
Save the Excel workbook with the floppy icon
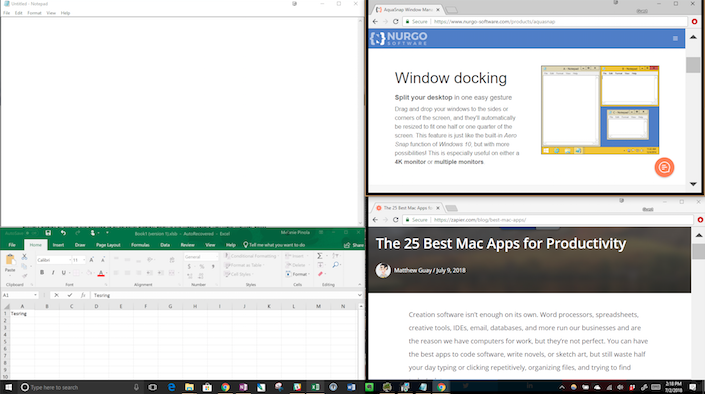(x=48, y=233)
